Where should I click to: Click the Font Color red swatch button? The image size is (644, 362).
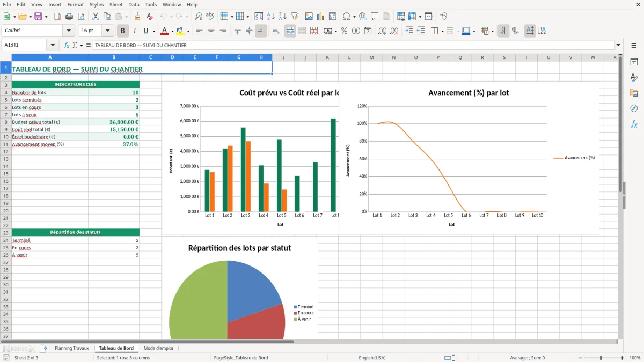click(165, 31)
